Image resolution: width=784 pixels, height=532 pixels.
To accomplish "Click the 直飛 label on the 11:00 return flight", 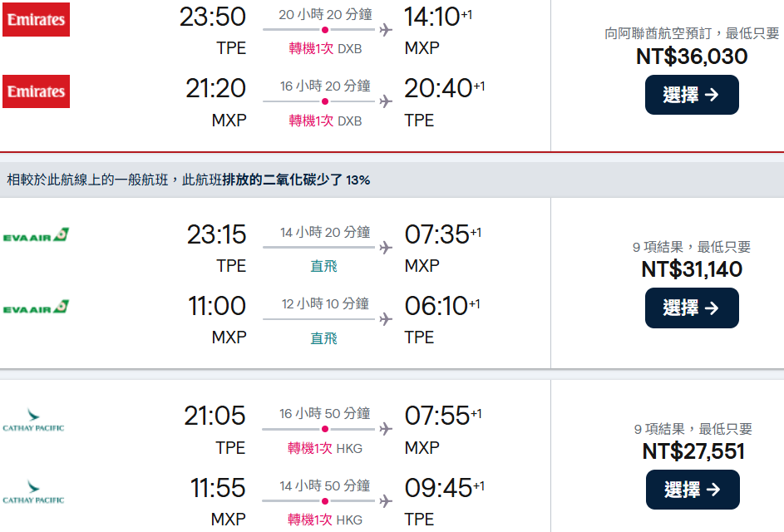I will tap(324, 337).
